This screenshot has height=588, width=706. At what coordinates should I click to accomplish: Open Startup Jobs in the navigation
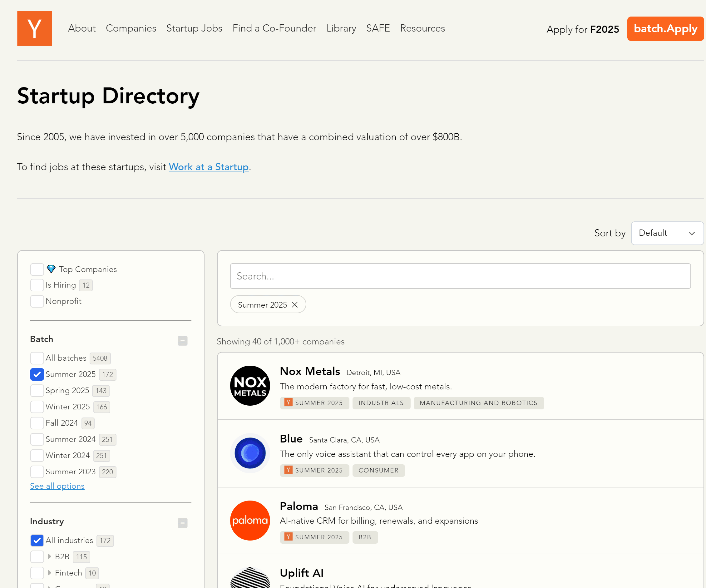point(194,28)
